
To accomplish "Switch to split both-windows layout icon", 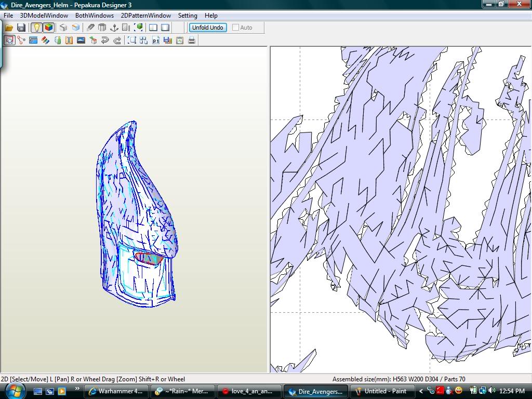I will 153,28.
